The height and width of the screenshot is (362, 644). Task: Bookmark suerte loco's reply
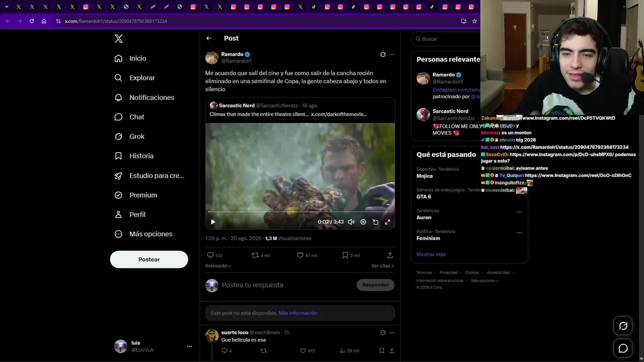click(x=382, y=351)
